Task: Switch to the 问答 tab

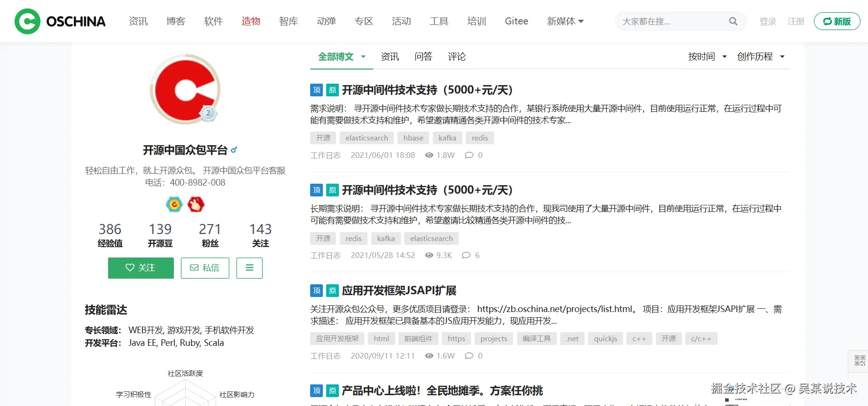Action: coord(423,57)
